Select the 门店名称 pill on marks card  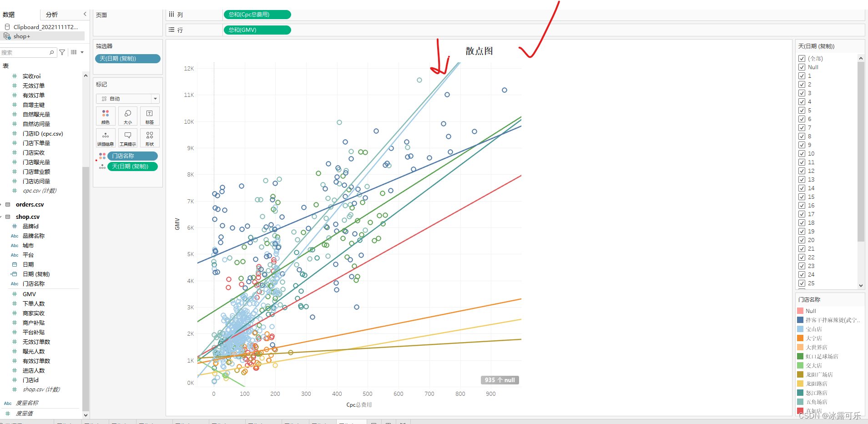[x=133, y=156]
